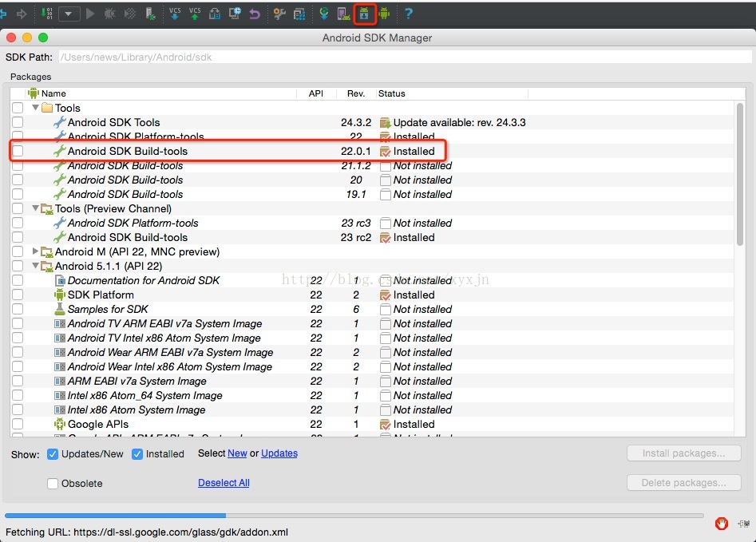
Task: Sort by the Rev. column header
Action: pyautogui.click(x=356, y=93)
